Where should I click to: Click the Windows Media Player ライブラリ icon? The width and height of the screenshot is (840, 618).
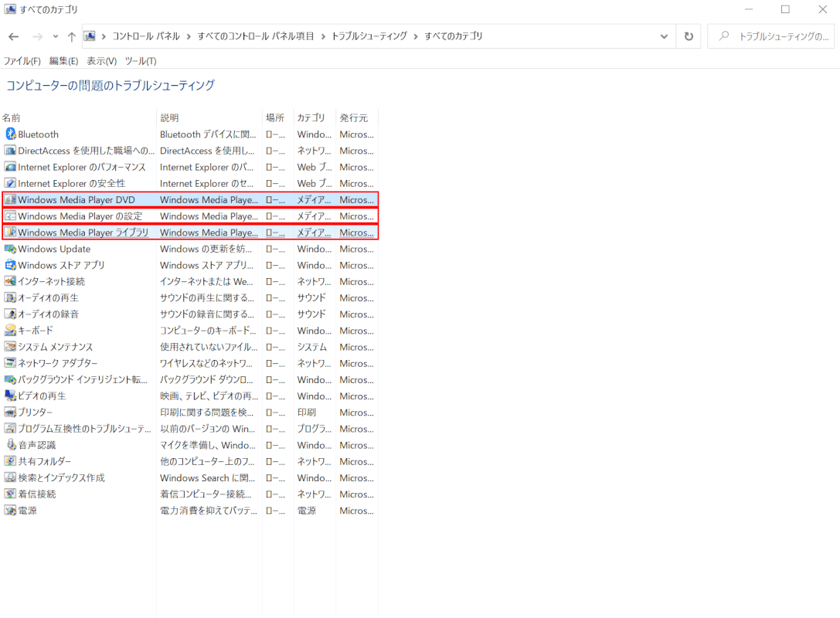pyautogui.click(x=10, y=233)
